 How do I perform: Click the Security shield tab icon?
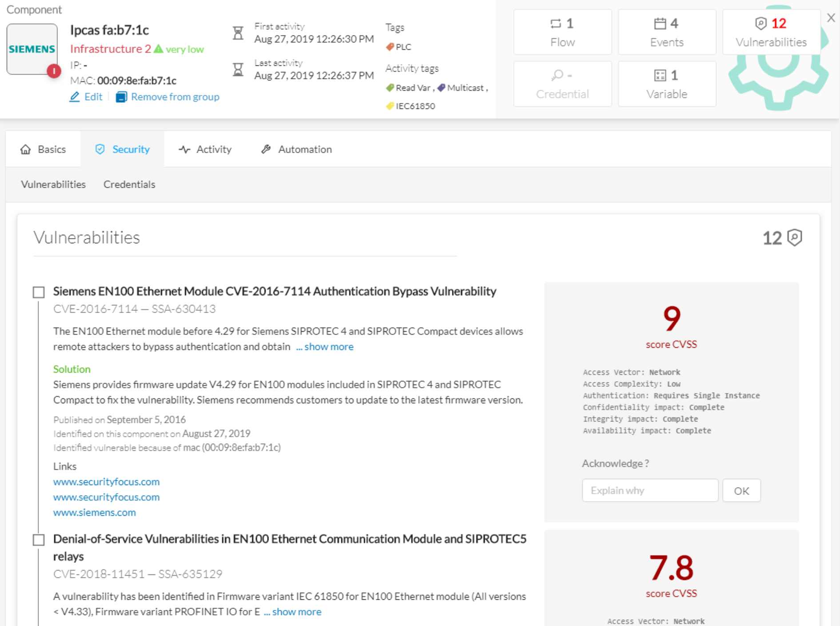pos(100,149)
